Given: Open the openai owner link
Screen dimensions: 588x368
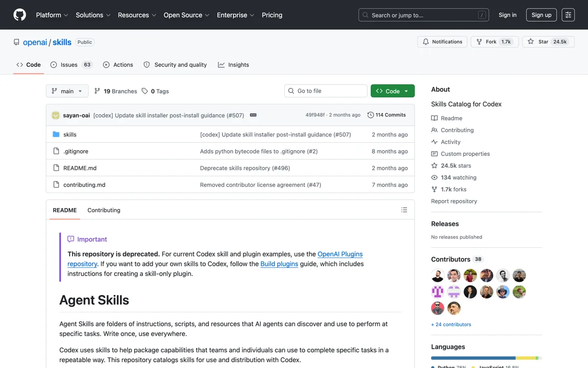Looking at the screenshot, I should [x=35, y=42].
